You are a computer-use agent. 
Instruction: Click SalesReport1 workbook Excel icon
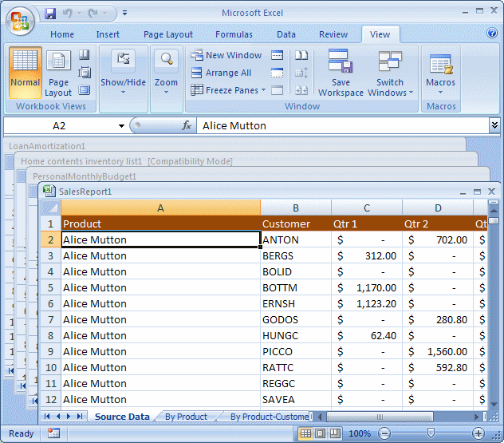click(x=49, y=191)
